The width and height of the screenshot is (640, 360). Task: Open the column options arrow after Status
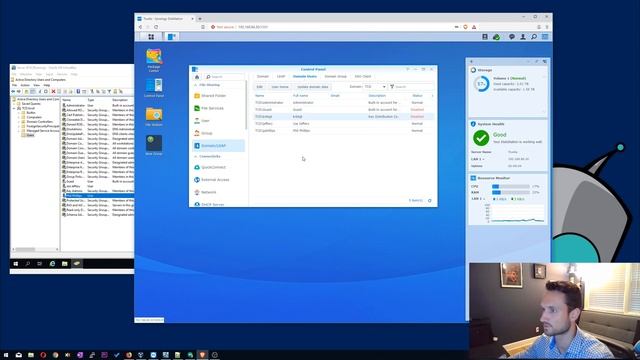pyautogui.click(x=432, y=96)
